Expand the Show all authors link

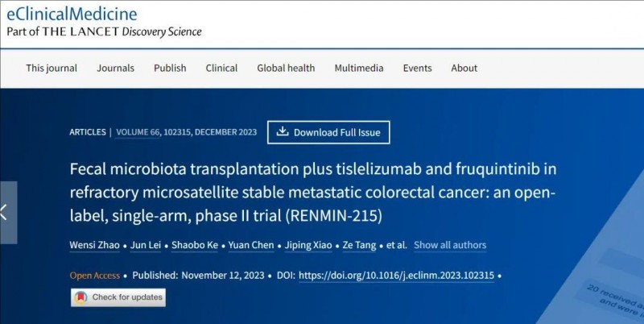450,245
